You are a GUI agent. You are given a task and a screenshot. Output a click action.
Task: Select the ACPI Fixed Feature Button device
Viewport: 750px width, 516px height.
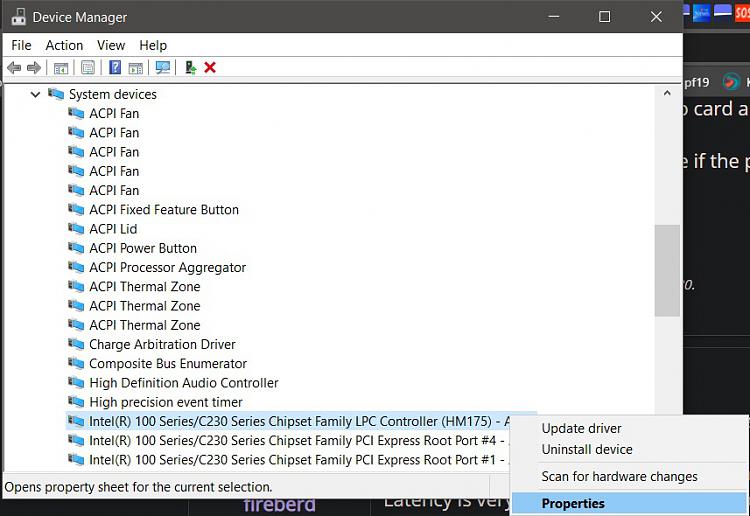click(x=164, y=209)
